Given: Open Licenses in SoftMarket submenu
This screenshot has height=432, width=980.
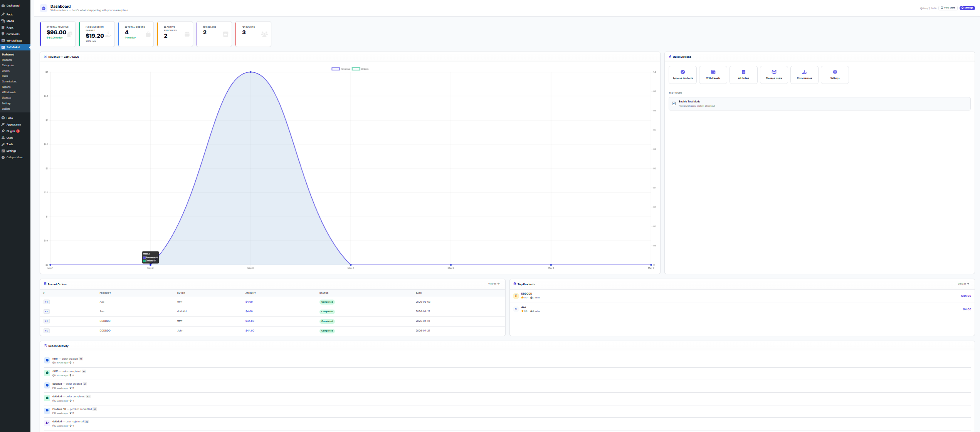Looking at the screenshot, I should point(7,98).
